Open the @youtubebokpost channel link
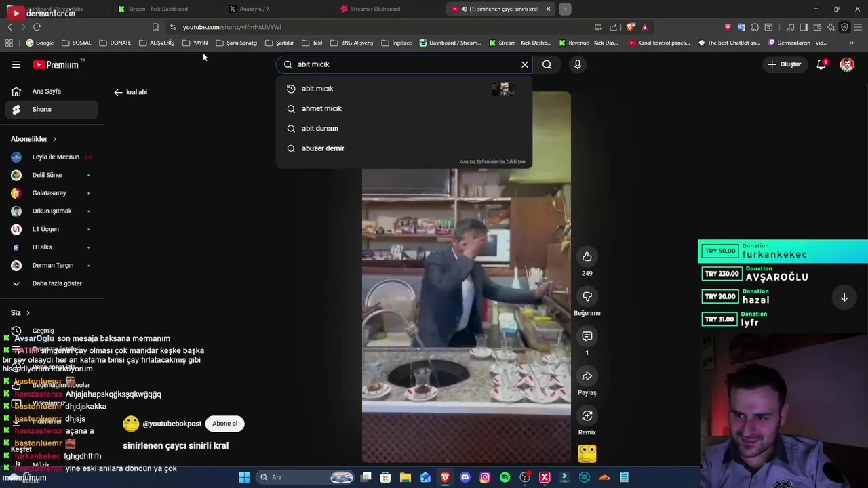The height and width of the screenshot is (488, 868). coord(172,424)
